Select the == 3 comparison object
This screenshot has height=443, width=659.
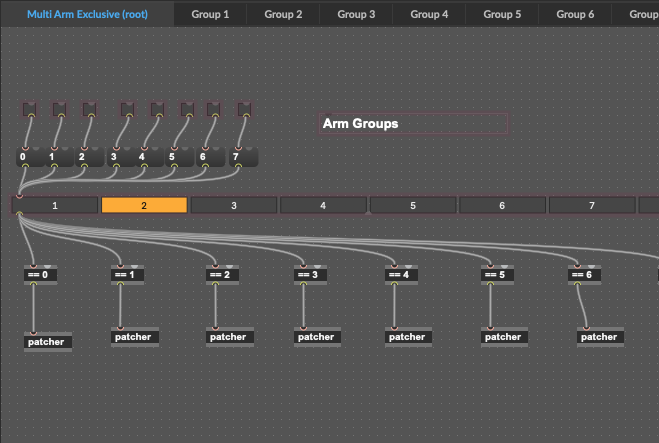coord(308,275)
